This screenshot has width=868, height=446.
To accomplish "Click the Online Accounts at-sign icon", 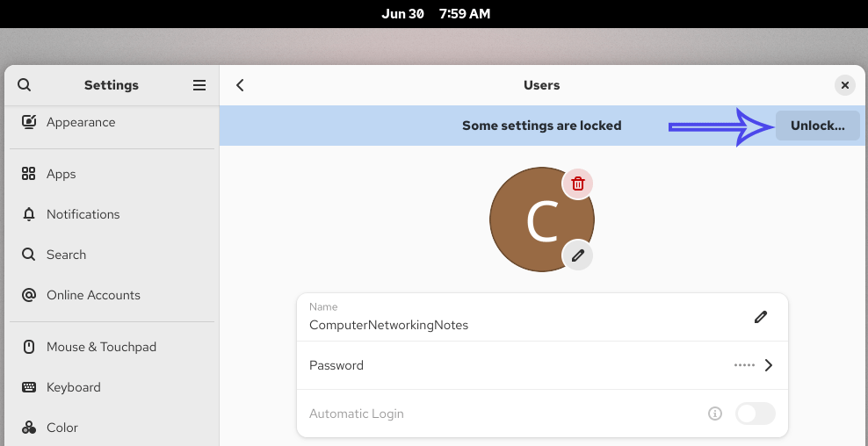I will click(x=28, y=295).
